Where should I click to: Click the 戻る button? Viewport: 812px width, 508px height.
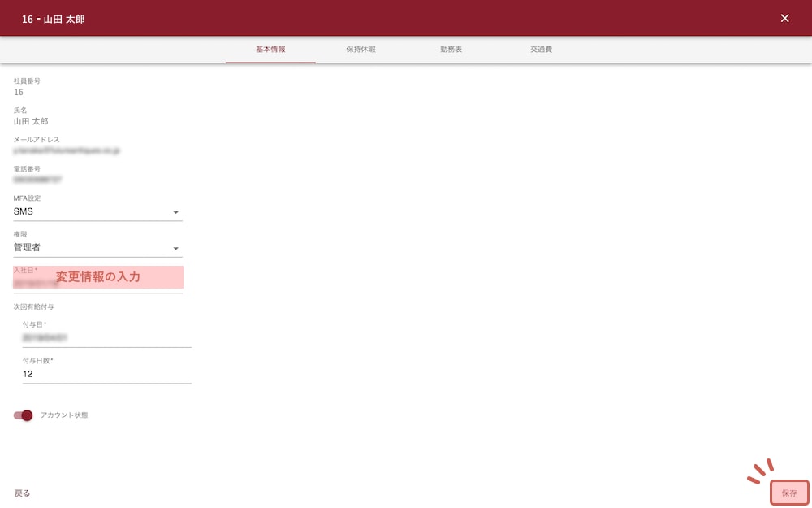(23, 493)
